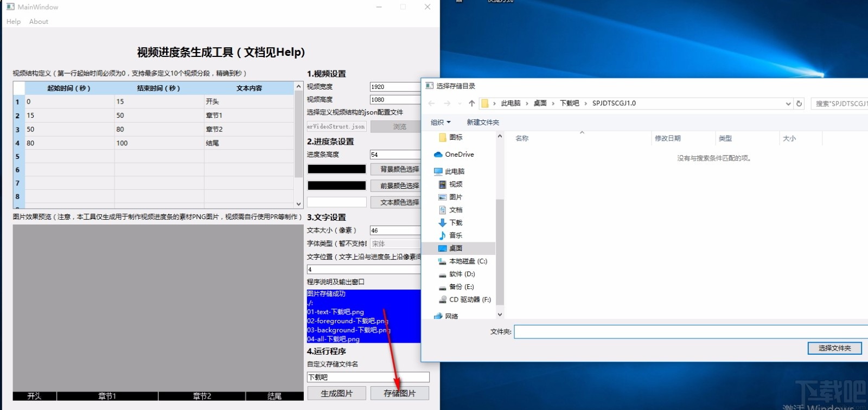Screen dimensions: 868x410
Task: Click table cell 结尾 in row 4
Action: click(249, 143)
